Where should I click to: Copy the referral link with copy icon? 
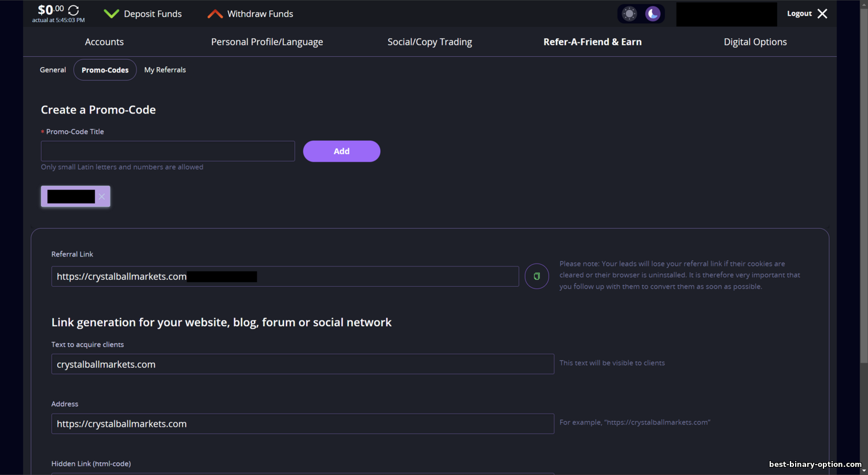point(537,276)
